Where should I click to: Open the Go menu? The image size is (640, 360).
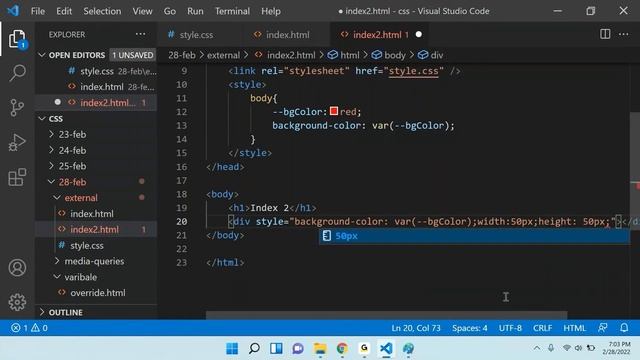point(170,11)
